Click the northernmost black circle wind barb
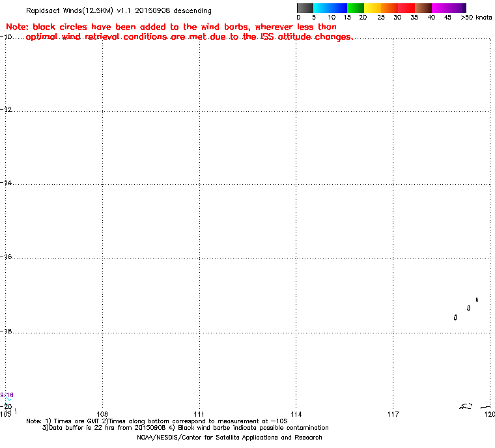495x448 pixels. pyautogui.click(x=477, y=300)
